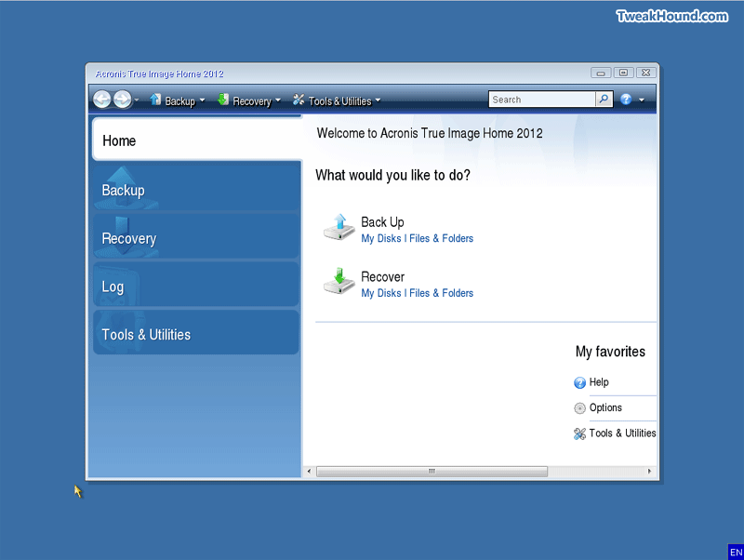744x560 pixels.
Task: Open My Disks link under Recover
Action: click(x=381, y=293)
